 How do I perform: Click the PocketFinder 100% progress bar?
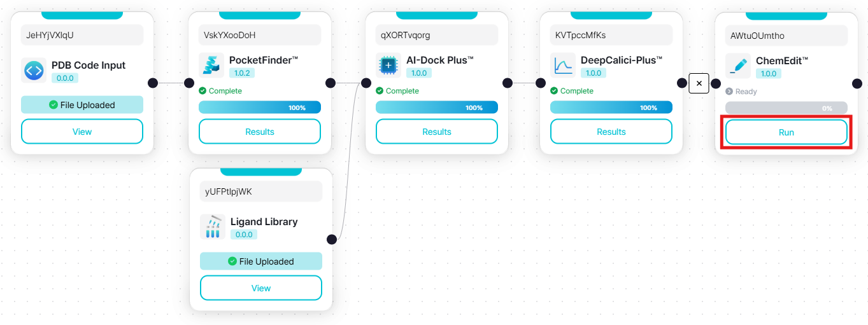click(260, 107)
